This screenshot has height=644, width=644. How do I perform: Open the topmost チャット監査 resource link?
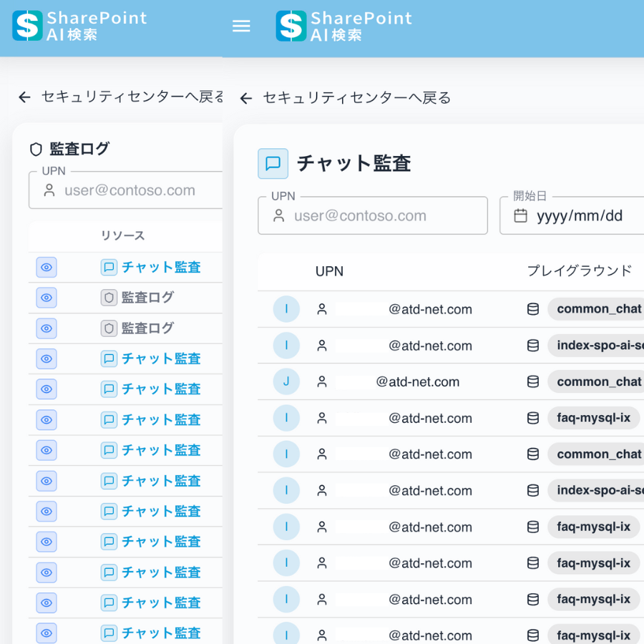click(161, 267)
